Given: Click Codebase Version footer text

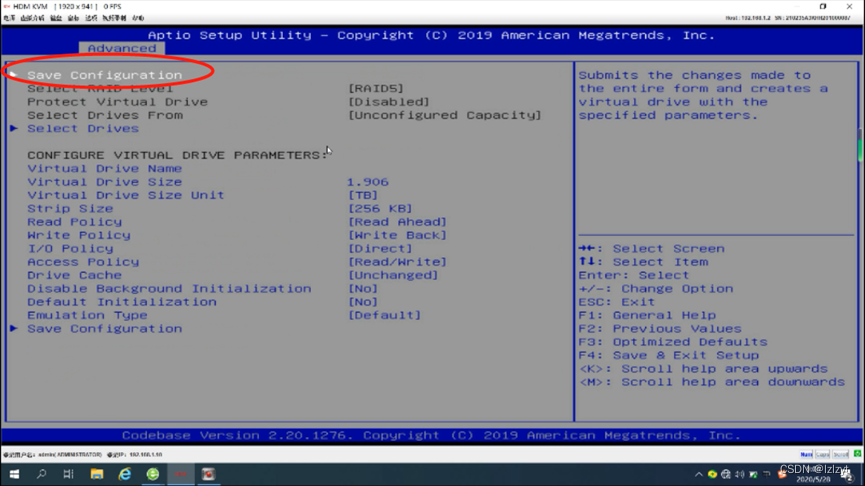Looking at the screenshot, I should pos(431,435).
